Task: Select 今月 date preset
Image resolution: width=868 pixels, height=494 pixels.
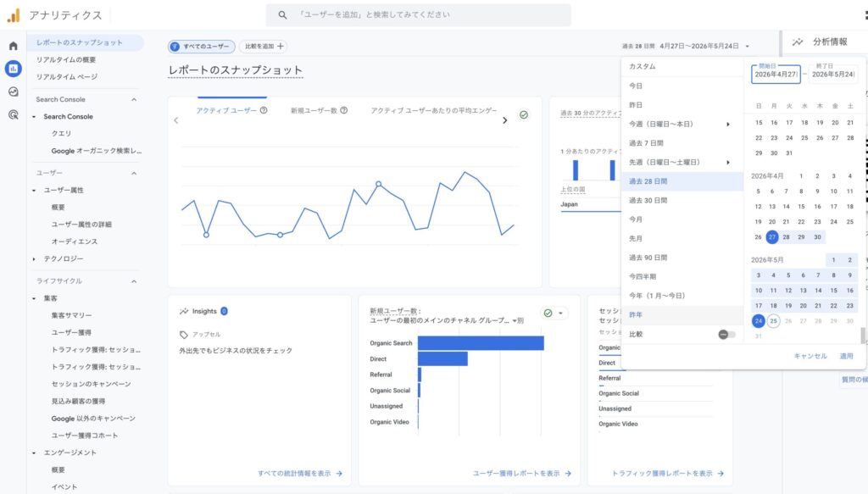Action: coord(682,219)
